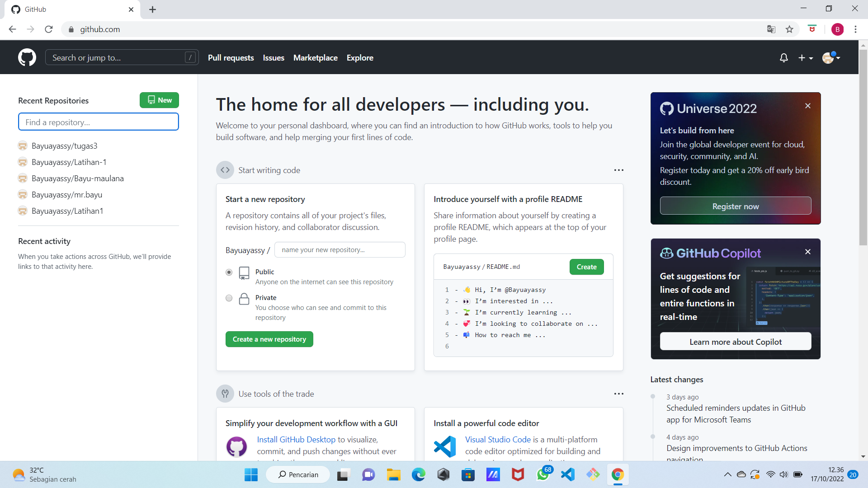Viewport: 868px width, 488px height.
Task: Open the Explore menu
Action: pyautogui.click(x=360, y=57)
